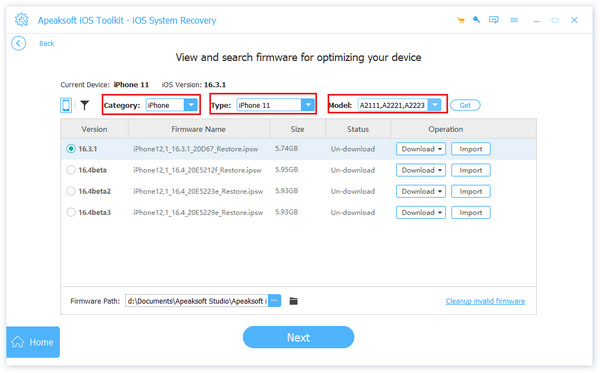Open the hamburger menu in title bar

tap(514, 20)
